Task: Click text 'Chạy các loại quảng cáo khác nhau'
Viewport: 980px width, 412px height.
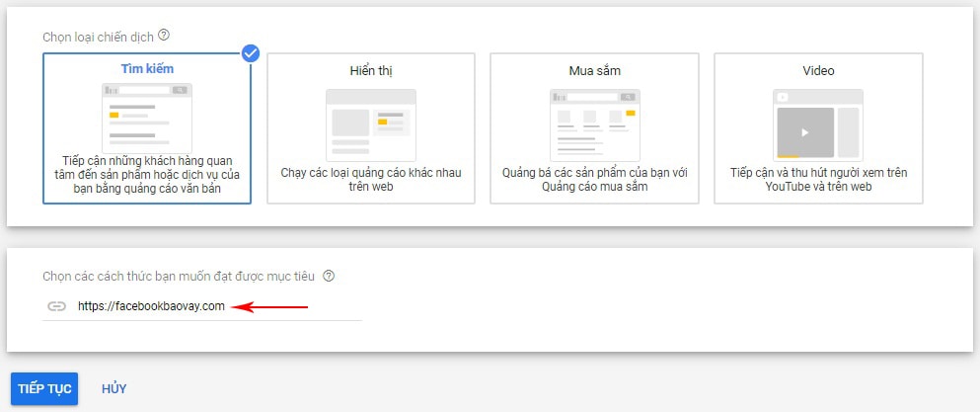Action: (x=371, y=172)
